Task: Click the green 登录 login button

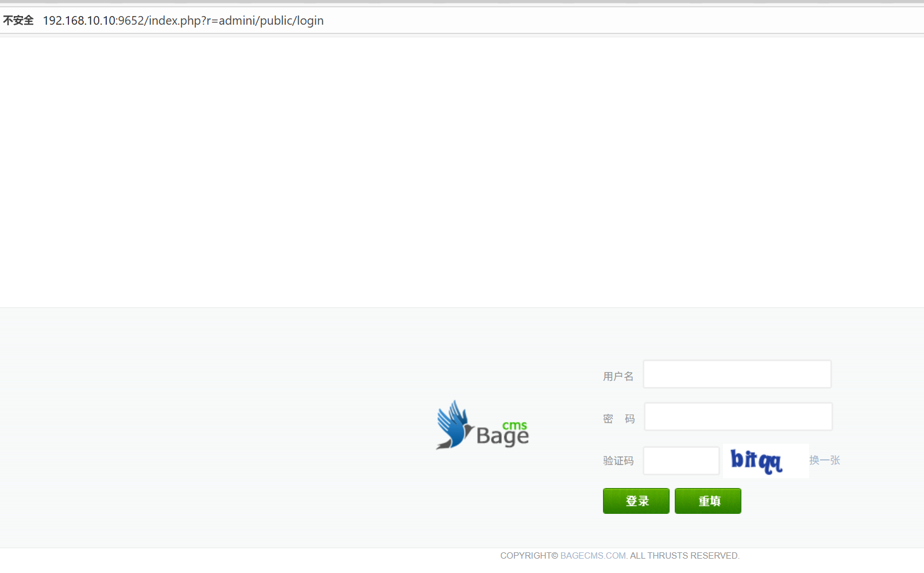Action: pos(636,501)
